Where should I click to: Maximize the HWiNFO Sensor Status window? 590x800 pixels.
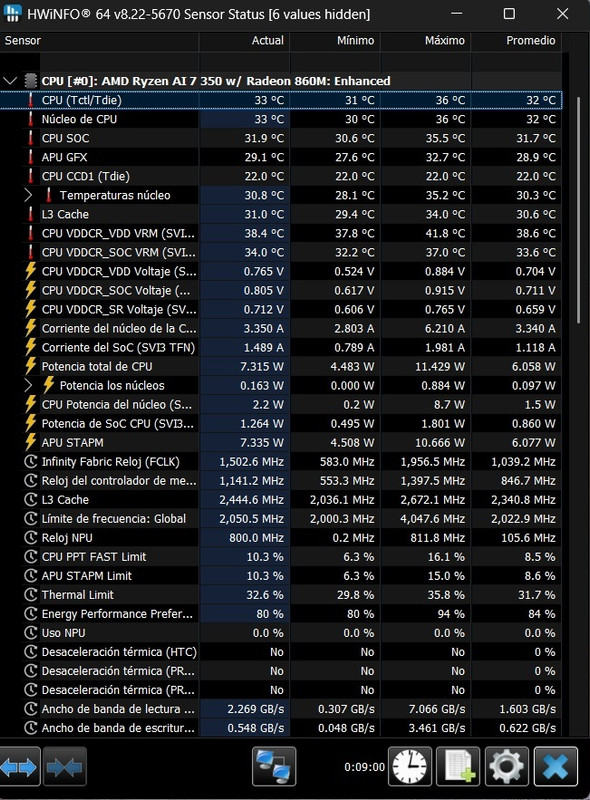pyautogui.click(x=509, y=13)
